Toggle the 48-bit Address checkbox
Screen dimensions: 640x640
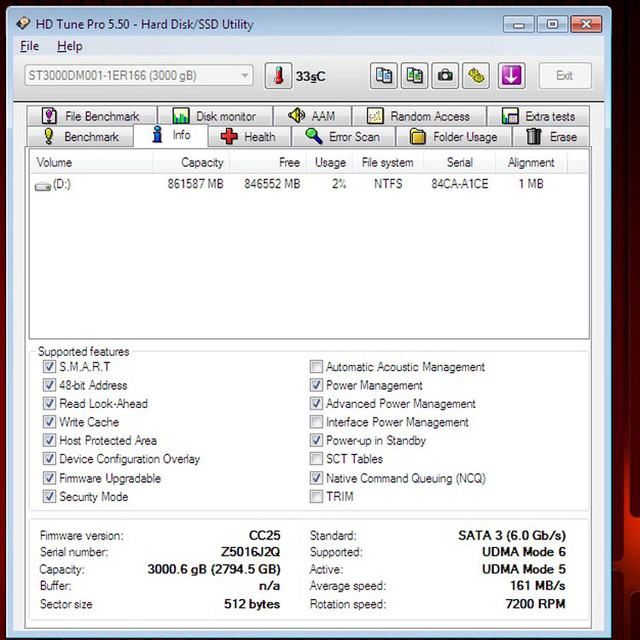click(x=49, y=385)
